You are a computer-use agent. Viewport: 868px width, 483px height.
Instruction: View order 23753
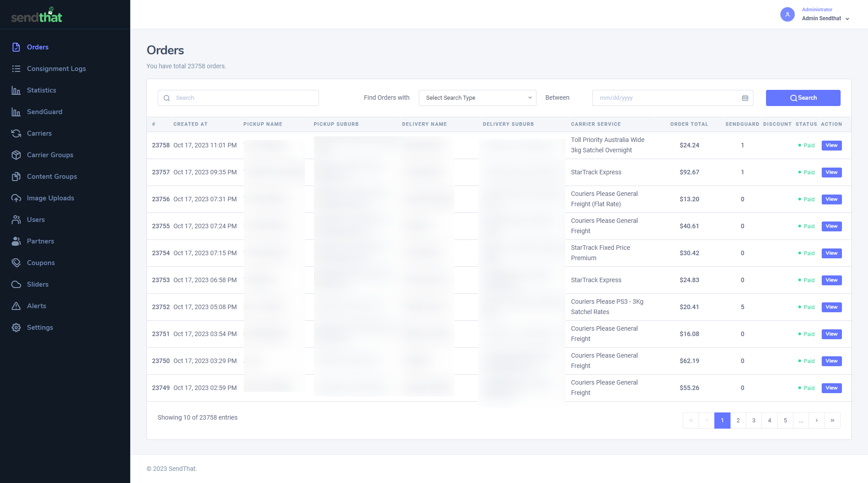[831, 280]
